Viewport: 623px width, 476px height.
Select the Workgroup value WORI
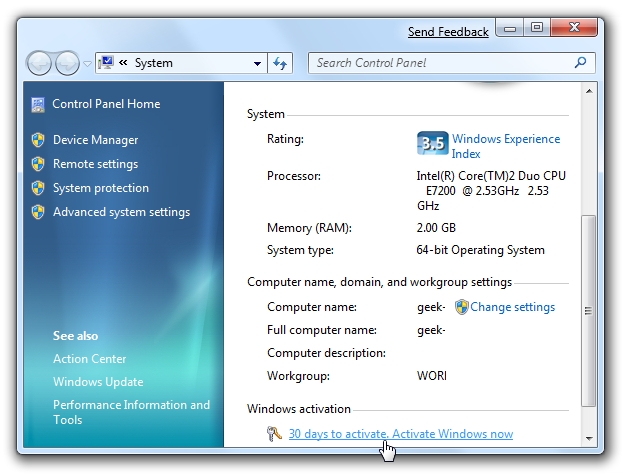[431, 376]
